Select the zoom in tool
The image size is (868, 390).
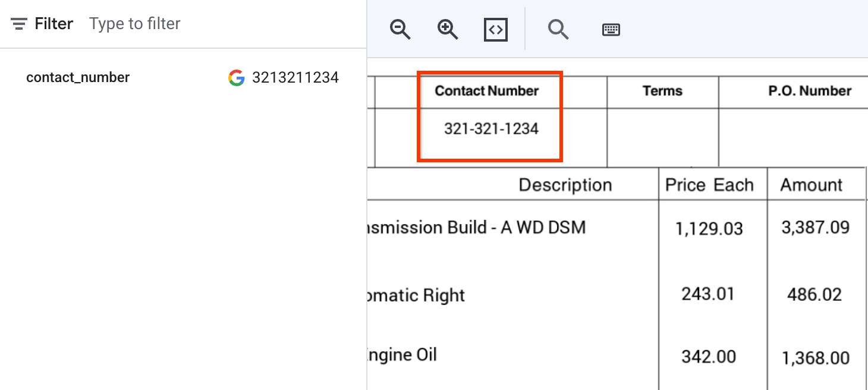point(448,29)
